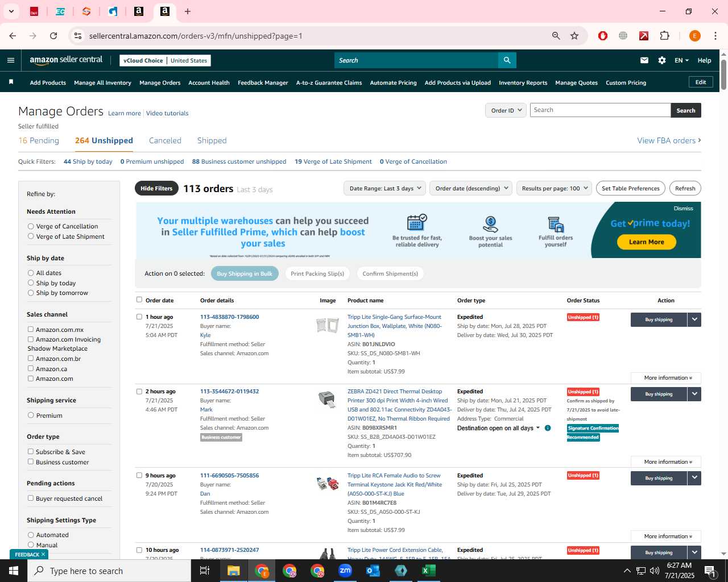Click the Refresh button
The width and height of the screenshot is (728, 582).
[685, 188]
